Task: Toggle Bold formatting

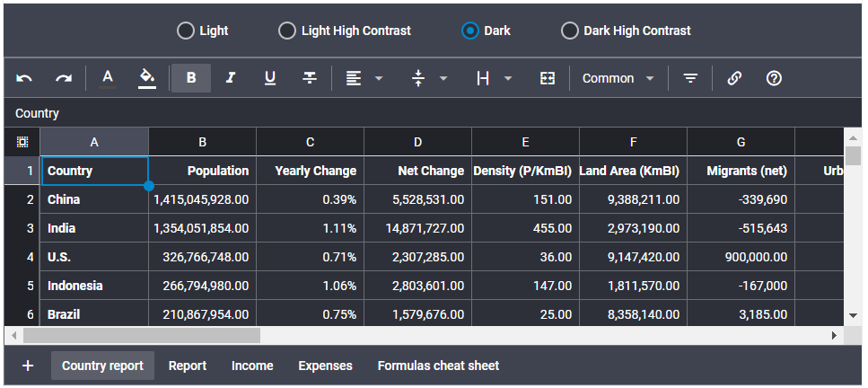Action: tap(191, 78)
